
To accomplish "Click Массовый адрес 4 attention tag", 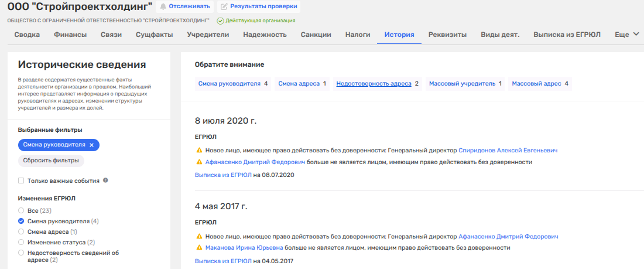I will tap(540, 83).
